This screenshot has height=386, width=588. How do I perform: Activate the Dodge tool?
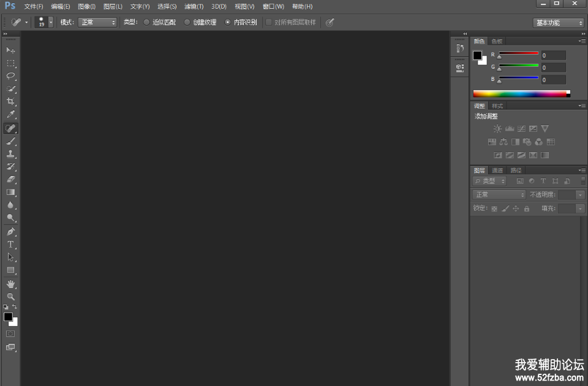click(x=10, y=218)
